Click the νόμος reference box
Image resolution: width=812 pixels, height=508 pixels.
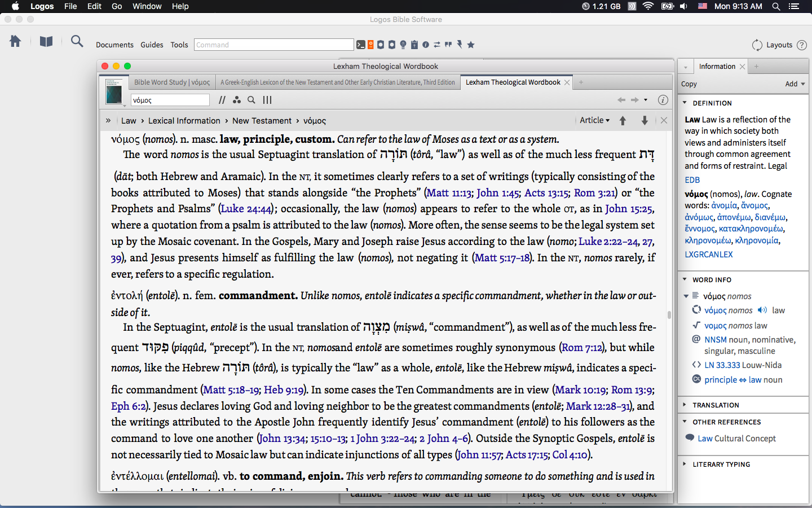click(x=170, y=100)
